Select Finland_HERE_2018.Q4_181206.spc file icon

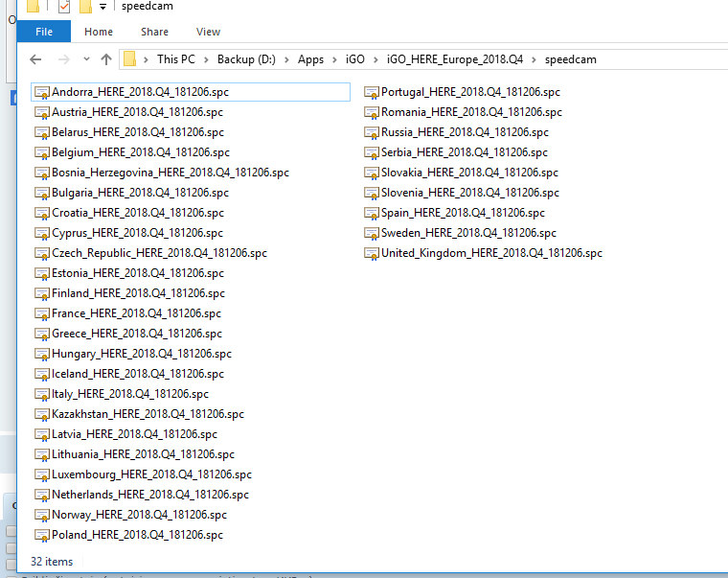[42, 293]
